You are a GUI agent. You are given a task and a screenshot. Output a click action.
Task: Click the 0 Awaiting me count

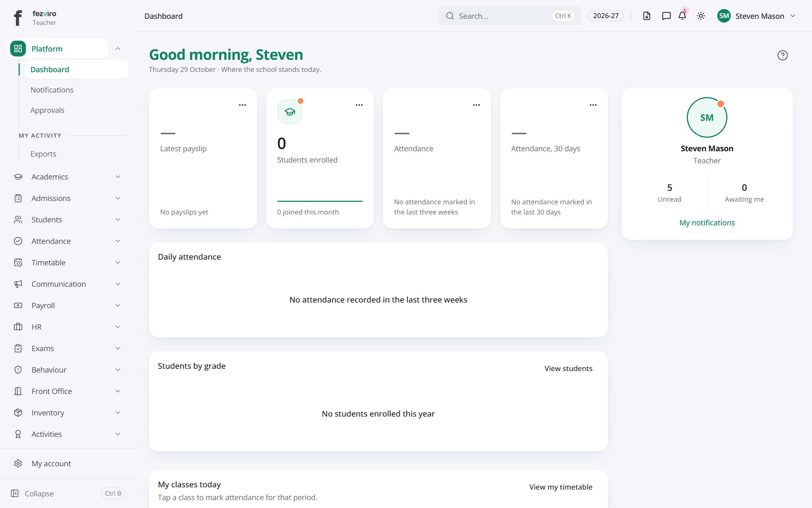coord(744,193)
